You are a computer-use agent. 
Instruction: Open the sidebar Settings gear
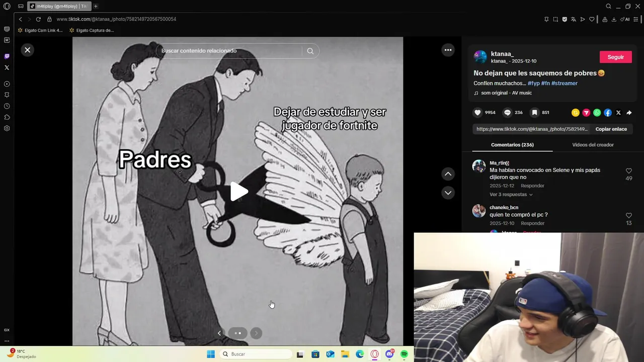click(x=7, y=128)
